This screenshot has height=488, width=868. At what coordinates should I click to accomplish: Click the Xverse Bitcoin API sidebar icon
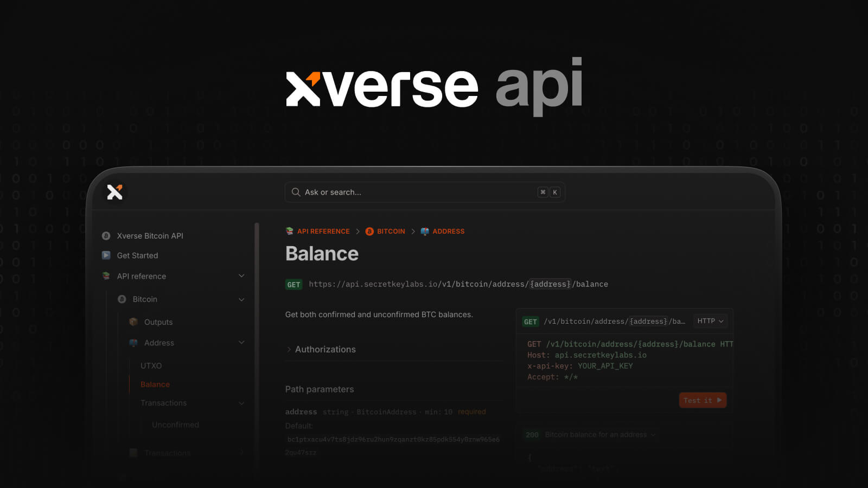pos(106,236)
